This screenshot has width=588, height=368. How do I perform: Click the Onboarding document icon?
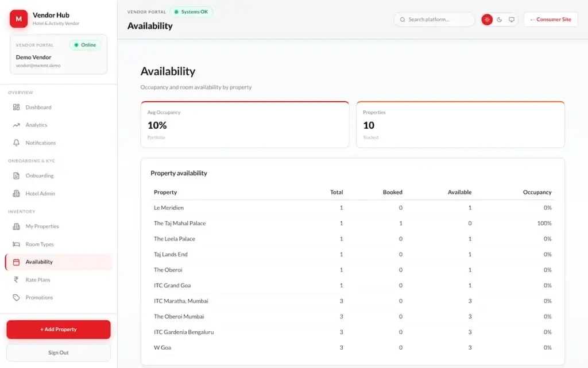[16, 176]
